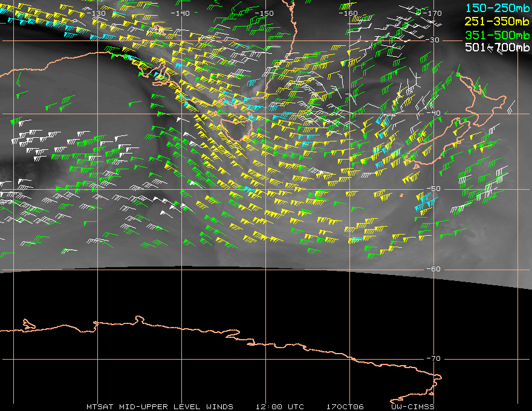This screenshot has width=532, height=411.
Task: Select the white 501-700mb legend entry
Action: coord(498,48)
